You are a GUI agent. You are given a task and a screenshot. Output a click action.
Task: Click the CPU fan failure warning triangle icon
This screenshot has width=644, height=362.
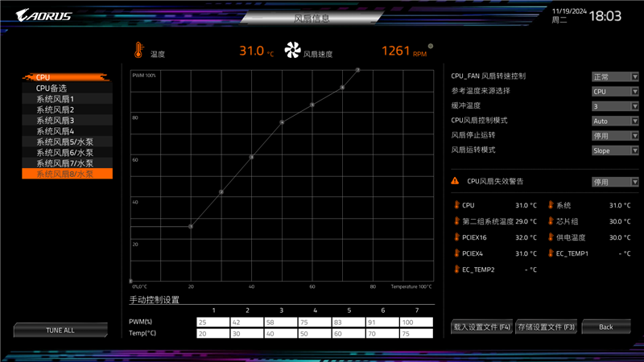(455, 180)
